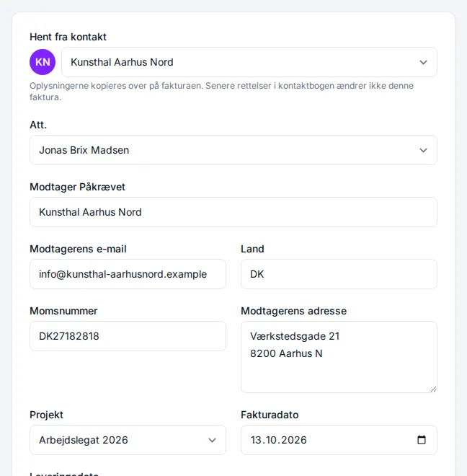Open the Hent fra kontakt dropdown
The height and width of the screenshot is (476, 467).
(x=249, y=62)
